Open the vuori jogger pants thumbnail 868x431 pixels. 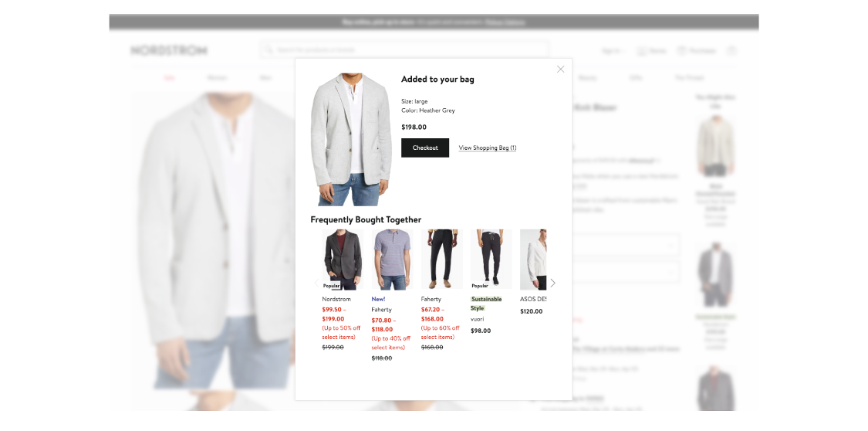(491, 260)
